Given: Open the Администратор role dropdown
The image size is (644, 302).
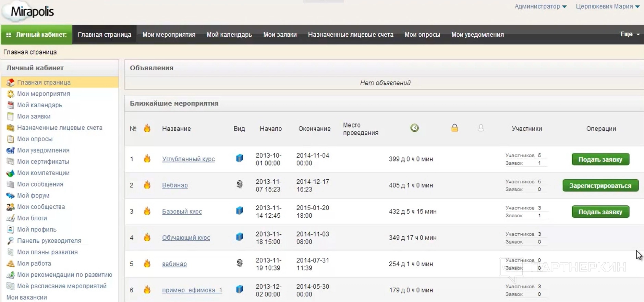Looking at the screenshot, I should 540,7.
